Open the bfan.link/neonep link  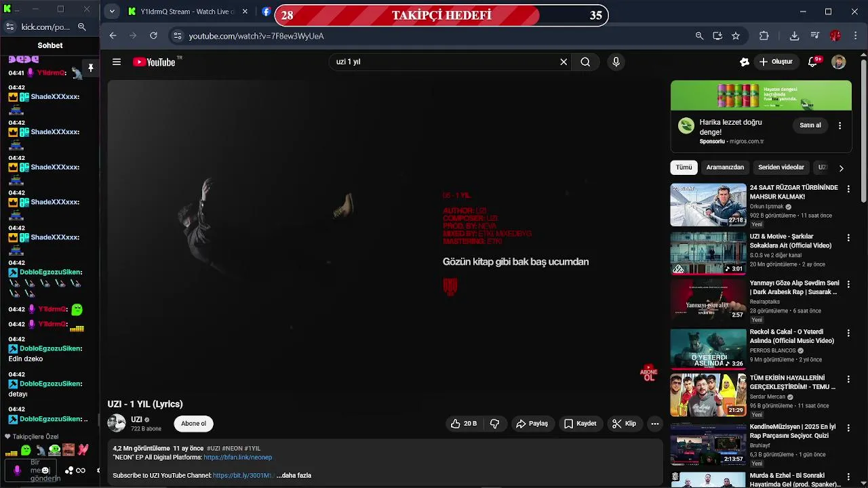(238, 457)
